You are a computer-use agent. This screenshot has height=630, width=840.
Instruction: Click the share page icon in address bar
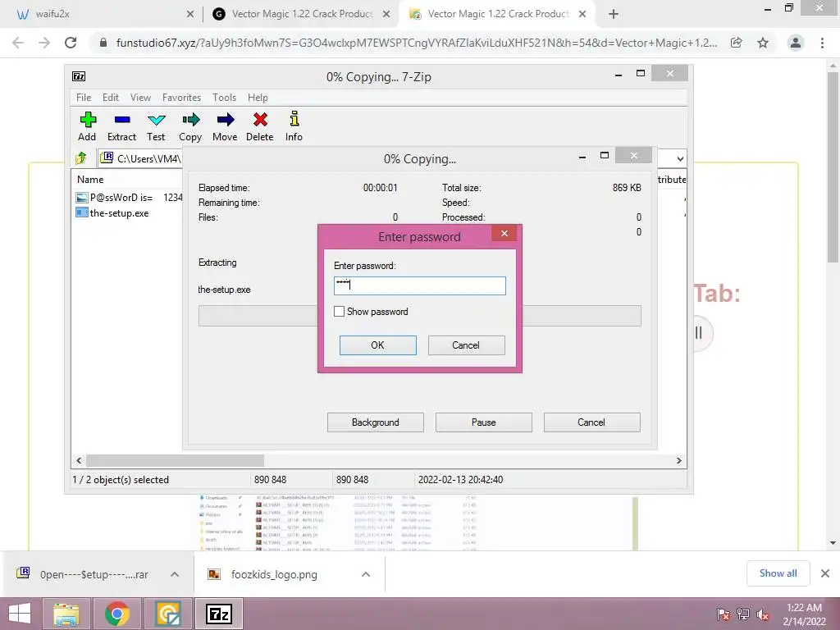(737, 43)
